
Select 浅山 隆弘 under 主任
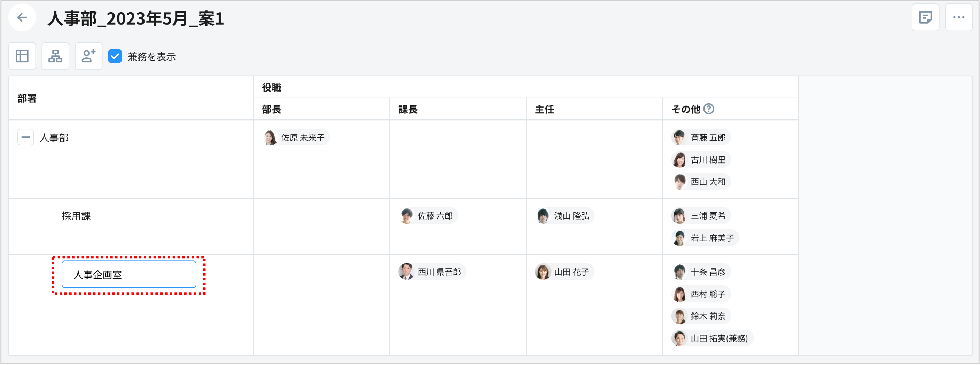[565, 216]
